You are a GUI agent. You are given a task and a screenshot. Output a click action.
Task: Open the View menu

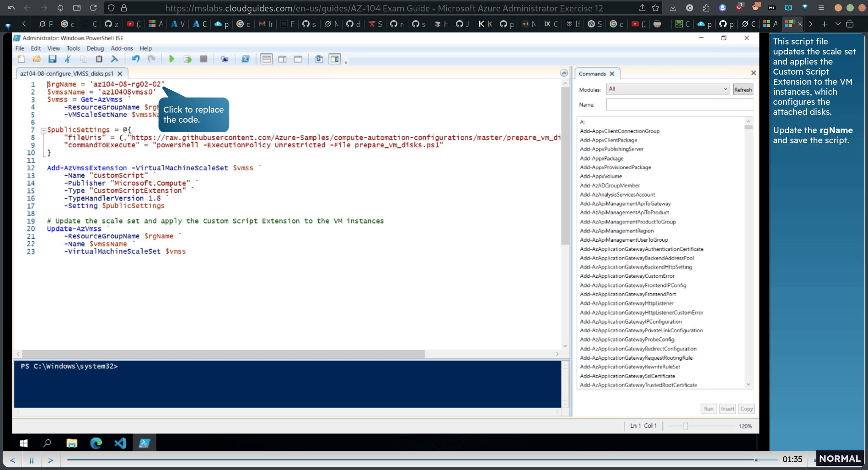(x=54, y=49)
